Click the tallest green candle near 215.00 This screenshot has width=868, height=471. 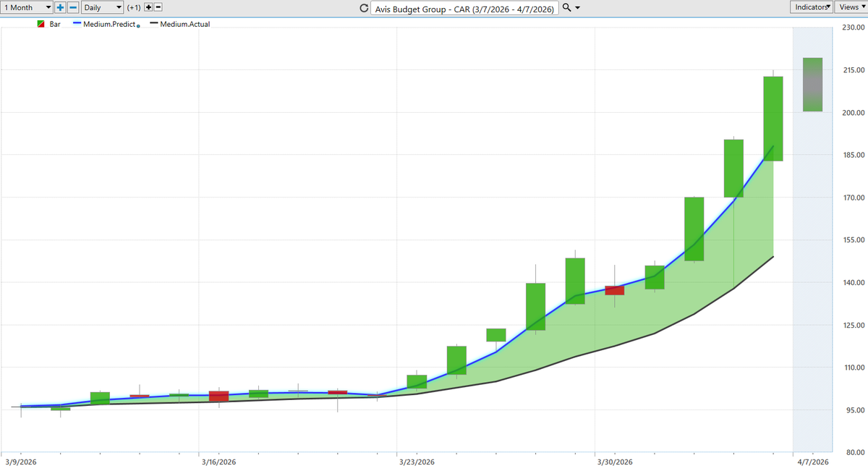click(773, 119)
